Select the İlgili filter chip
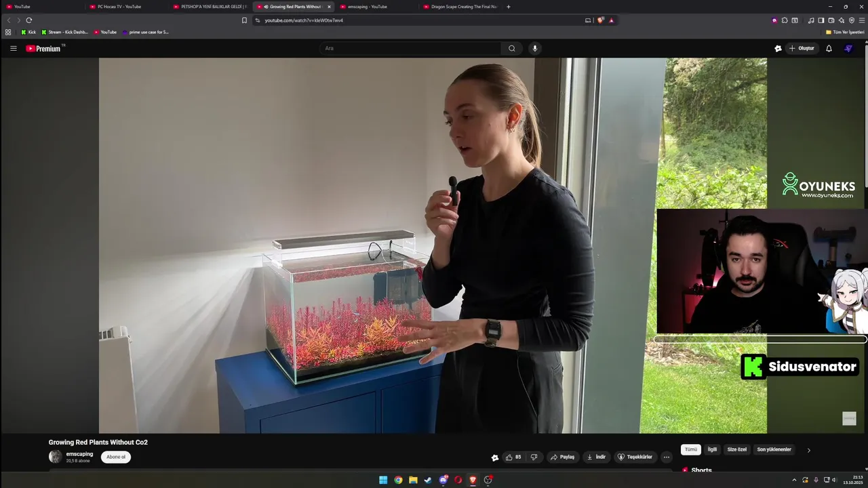The width and height of the screenshot is (868, 488). click(712, 449)
